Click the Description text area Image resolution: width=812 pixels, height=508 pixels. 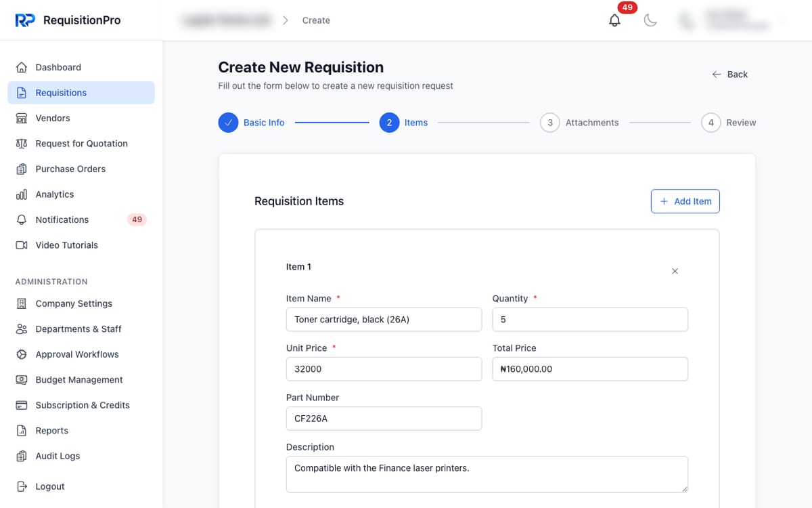click(x=487, y=474)
